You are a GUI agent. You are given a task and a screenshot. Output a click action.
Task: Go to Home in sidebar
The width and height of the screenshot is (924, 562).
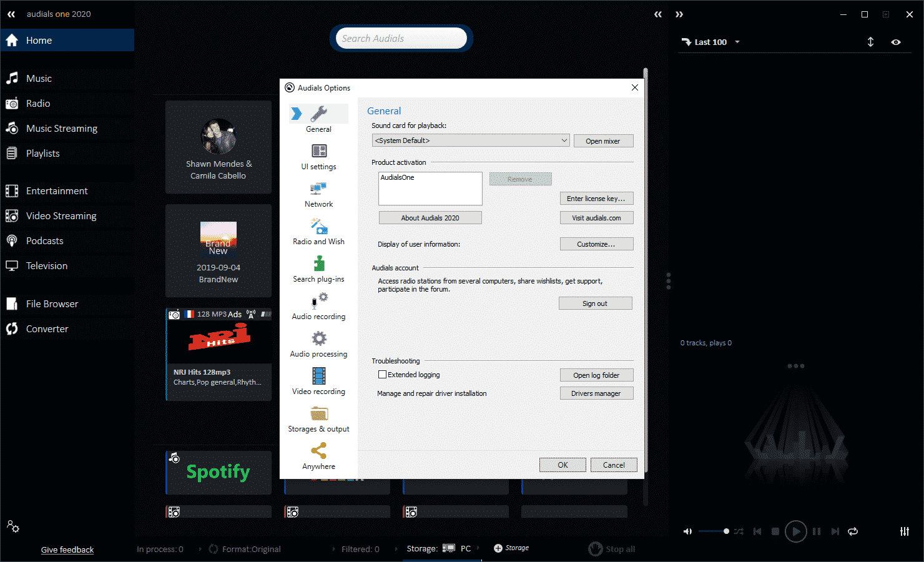click(67, 40)
